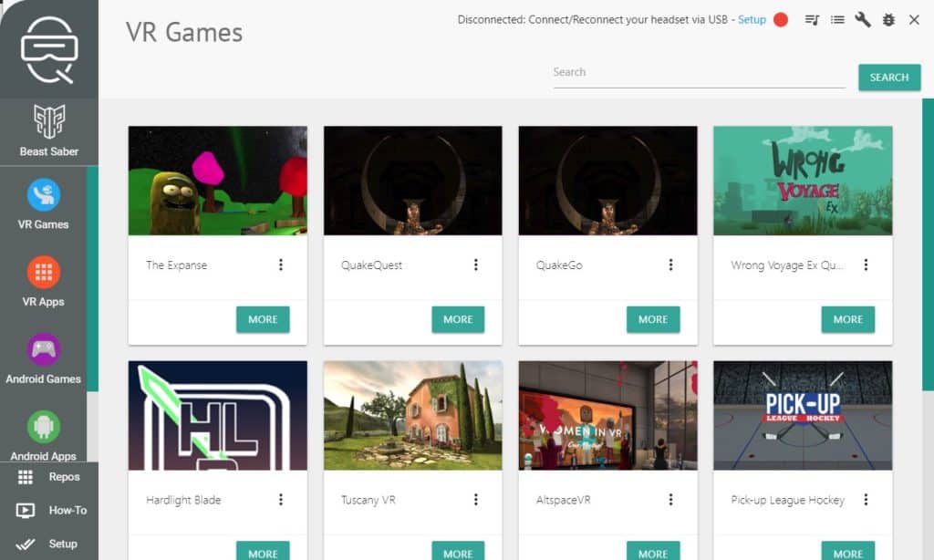Open AltspaceVR thumbnail
This screenshot has width=934, height=560.
tap(607, 415)
